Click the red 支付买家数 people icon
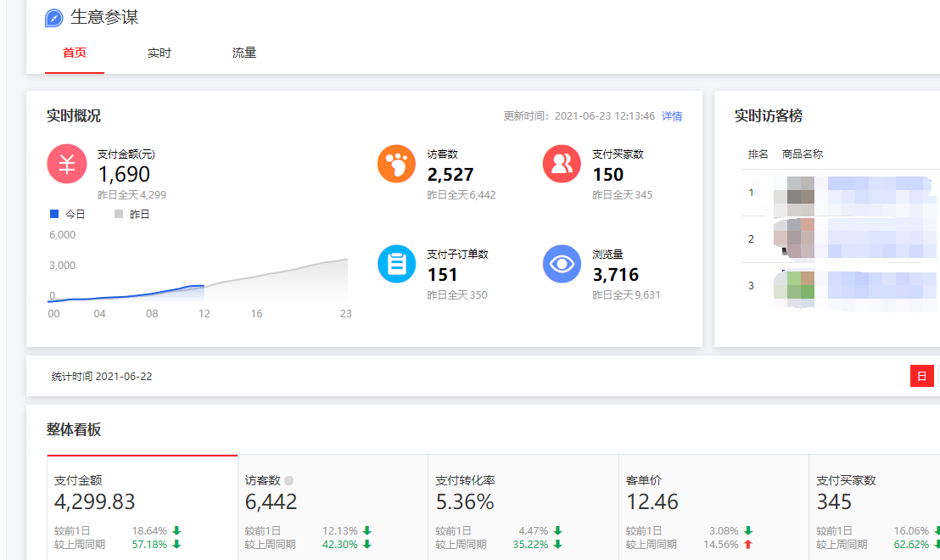This screenshot has height=560, width=940. 562,164
